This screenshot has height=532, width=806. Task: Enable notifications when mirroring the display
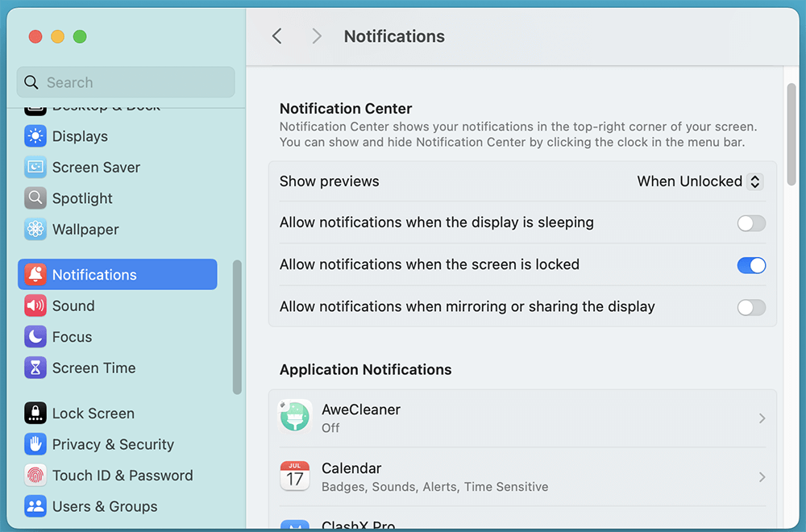751,307
